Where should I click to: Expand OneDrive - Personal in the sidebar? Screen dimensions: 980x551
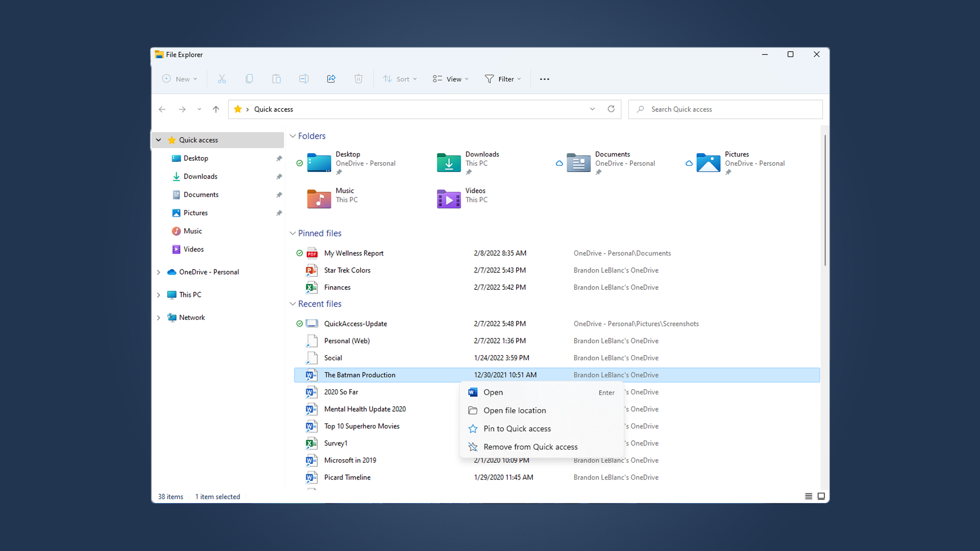[x=158, y=272]
